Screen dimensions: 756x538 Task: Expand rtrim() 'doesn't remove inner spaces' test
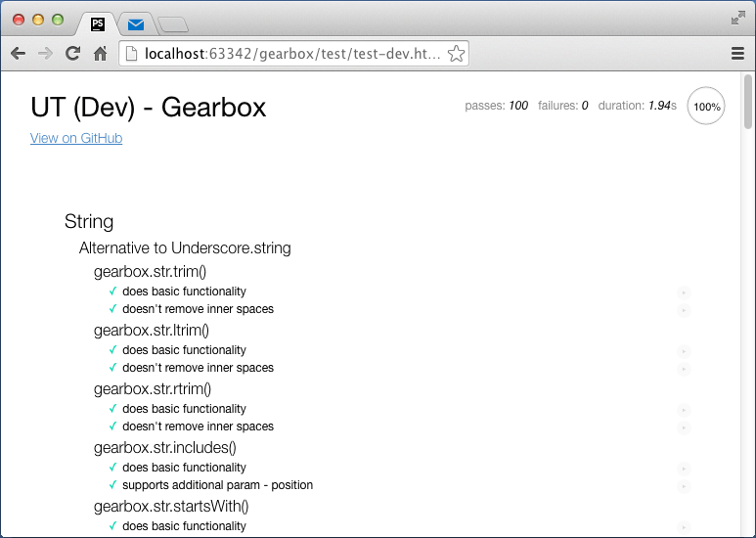click(199, 426)
